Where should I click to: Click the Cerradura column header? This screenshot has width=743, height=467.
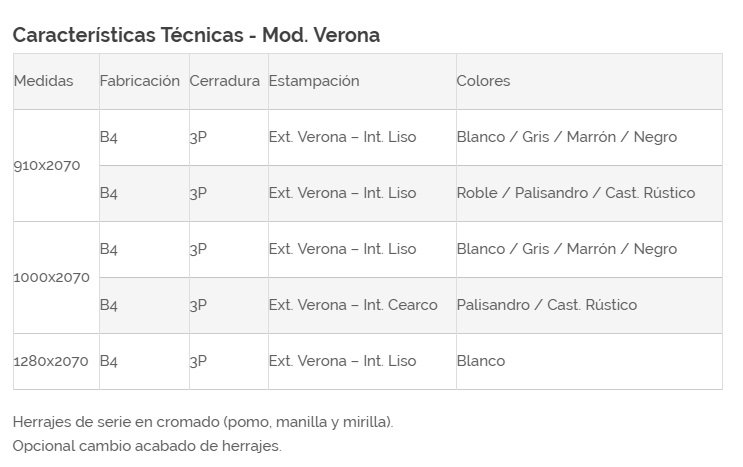225,81
